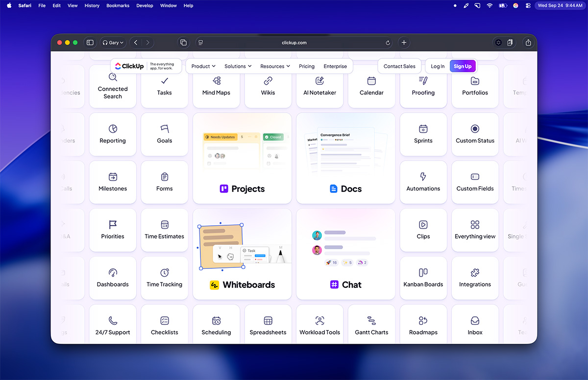This screenshot has height=380, width=588.
Task: Open the Projects feature card
Action: 242,158
